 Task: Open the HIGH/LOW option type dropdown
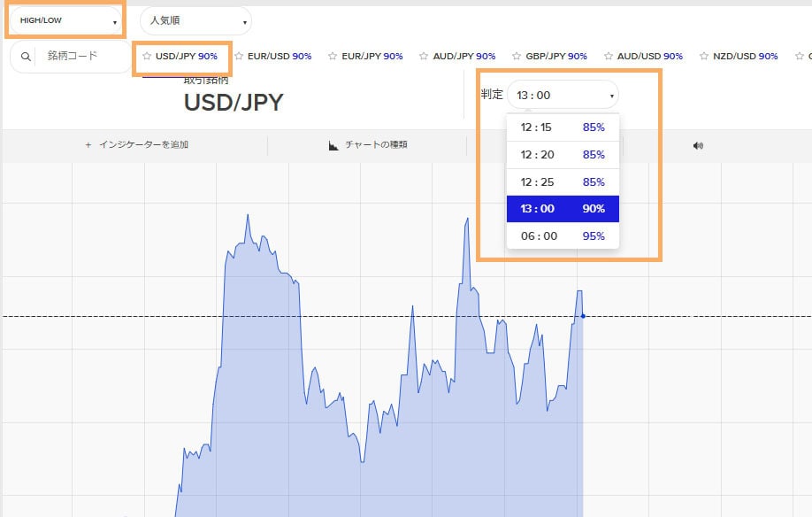[65, 20]
